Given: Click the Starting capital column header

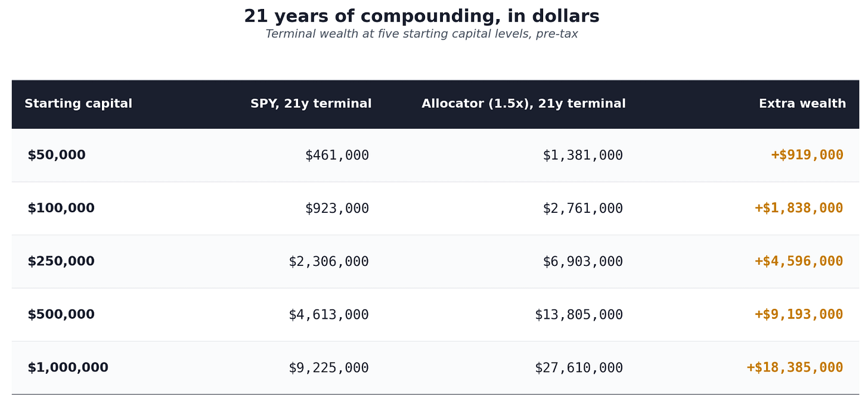Looking at the screenshot, I should [x=78, y=104].
